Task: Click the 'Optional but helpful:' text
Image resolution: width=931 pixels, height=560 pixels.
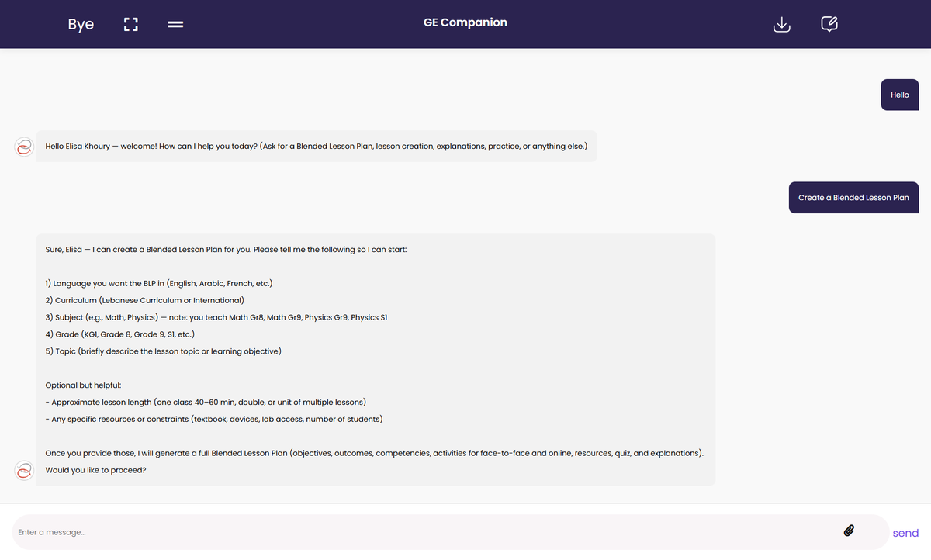Action: pyautogui.click(x=83, y=385)
